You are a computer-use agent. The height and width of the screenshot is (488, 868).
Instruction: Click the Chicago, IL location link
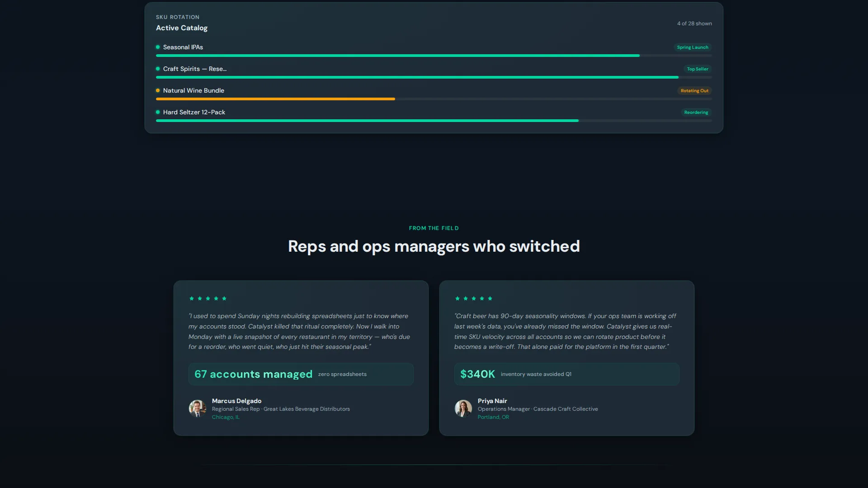click(226, 417)
